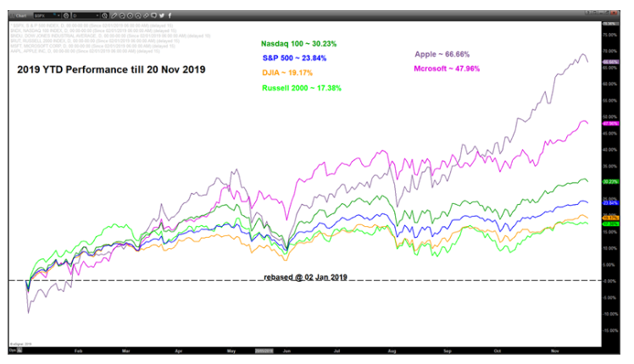Select the pencil drawing tools icon

[x=114, y=16]
